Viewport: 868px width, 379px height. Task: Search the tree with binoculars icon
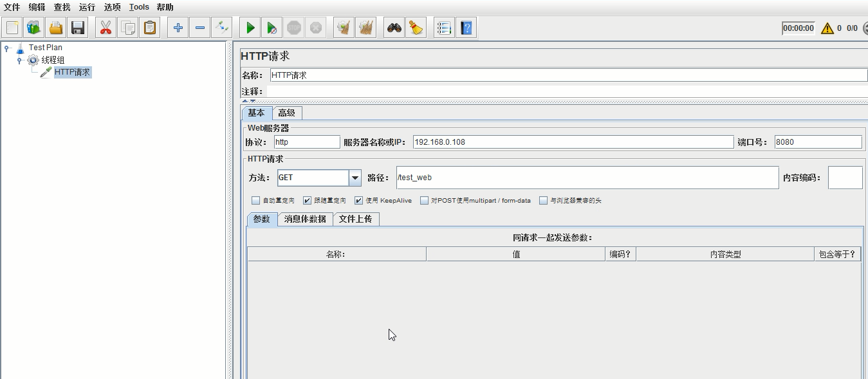tap(394, 28)
